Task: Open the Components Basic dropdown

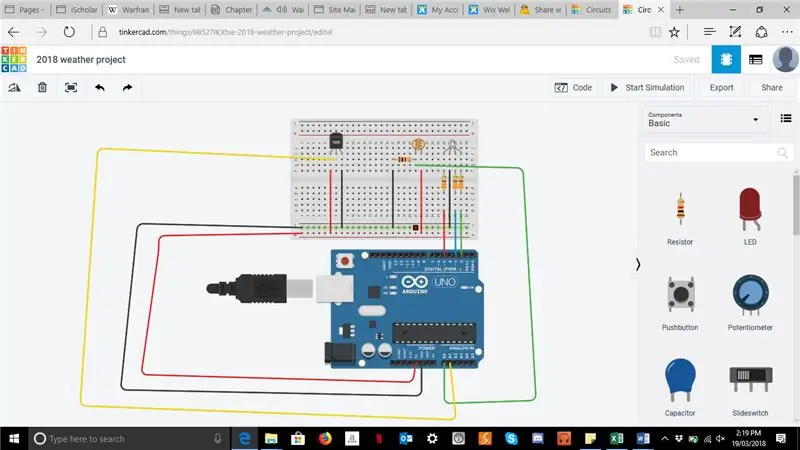Action: tap(704, 119)
